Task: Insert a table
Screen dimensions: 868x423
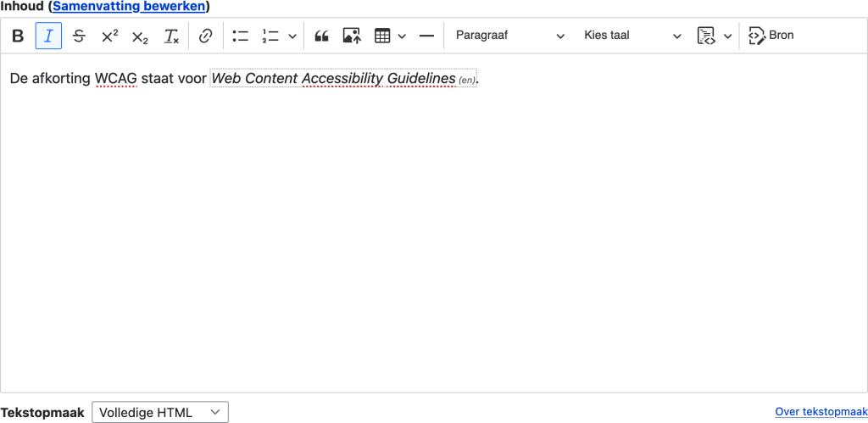Action: tap(382, 36)
